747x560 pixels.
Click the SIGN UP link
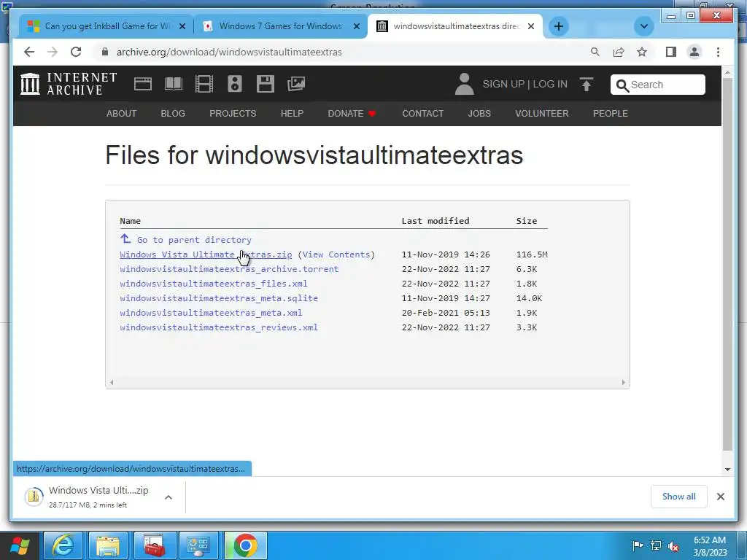pyautogui.click(x=503, y=84)
